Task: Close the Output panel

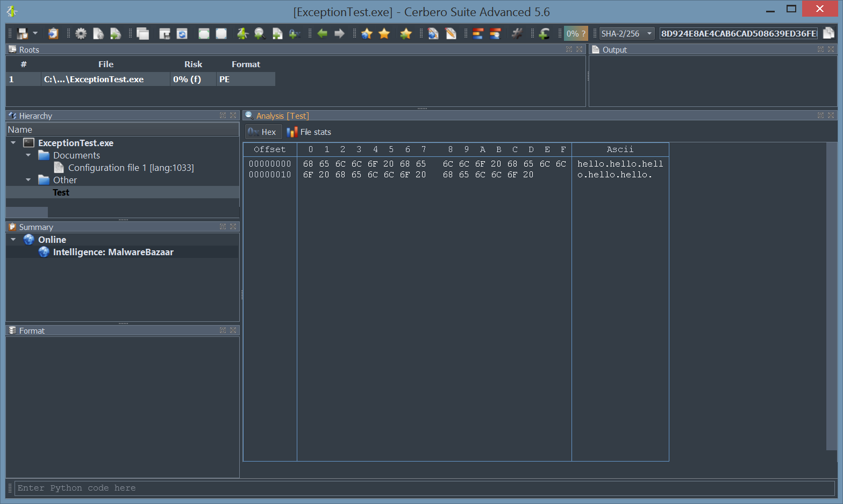Action: 831,49
